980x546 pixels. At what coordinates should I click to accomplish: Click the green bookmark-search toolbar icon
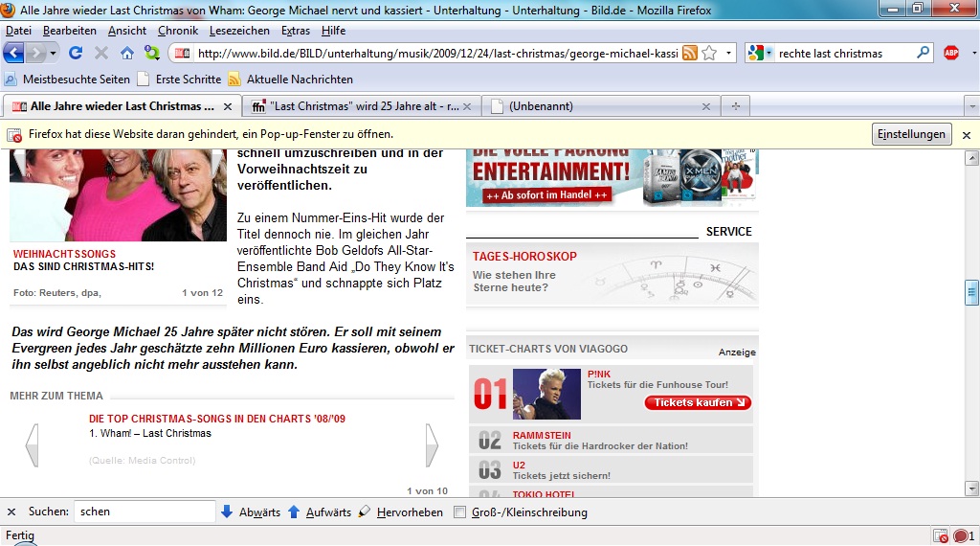152,53
